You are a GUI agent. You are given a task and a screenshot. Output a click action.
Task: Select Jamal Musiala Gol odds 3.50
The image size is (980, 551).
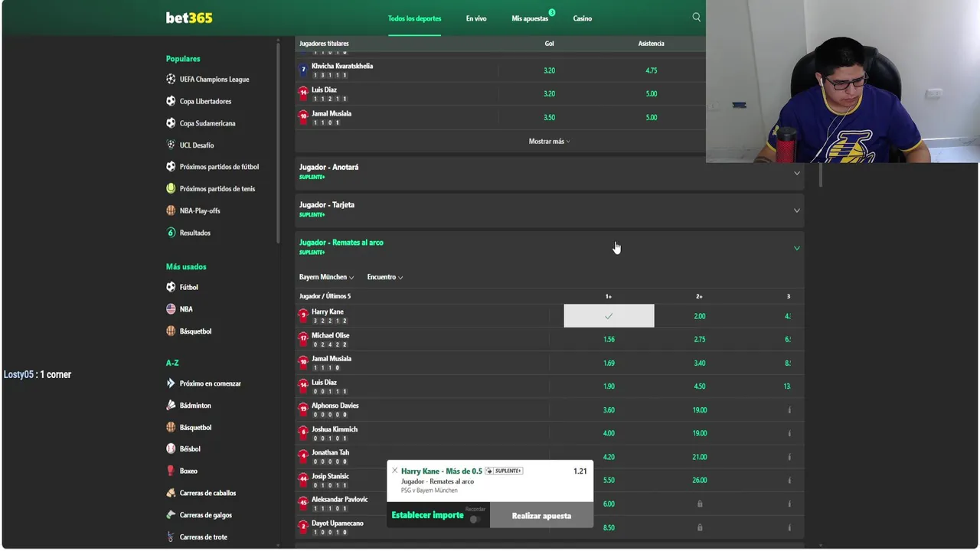[549, 117]
